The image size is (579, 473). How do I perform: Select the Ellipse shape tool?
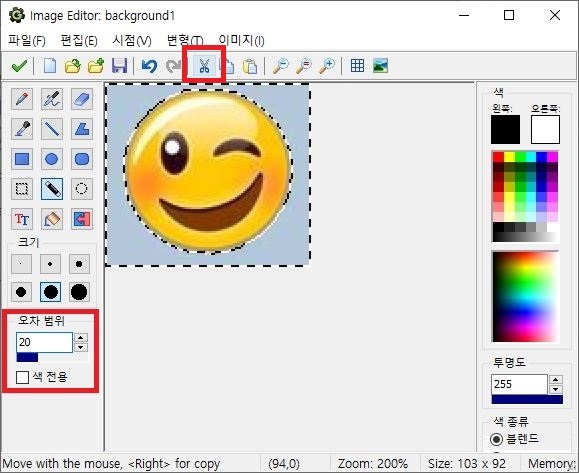[x=52, y=159]
